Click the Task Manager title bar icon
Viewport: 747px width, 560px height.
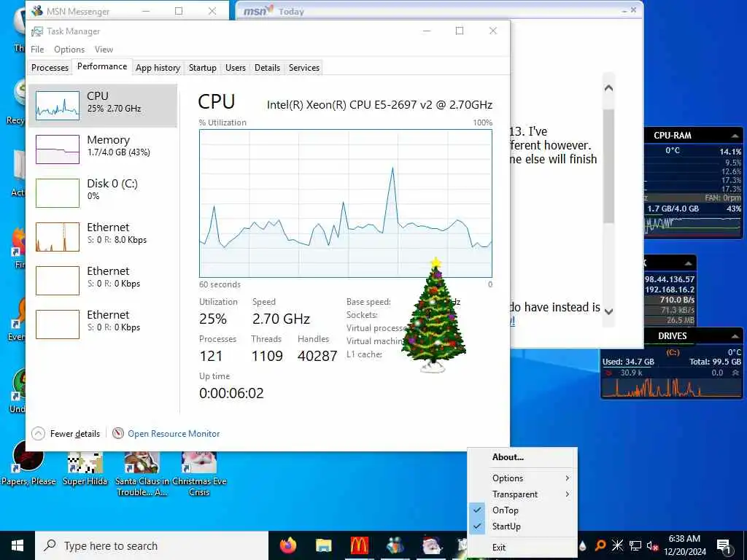pyautogui.click(x=36, y=31)
